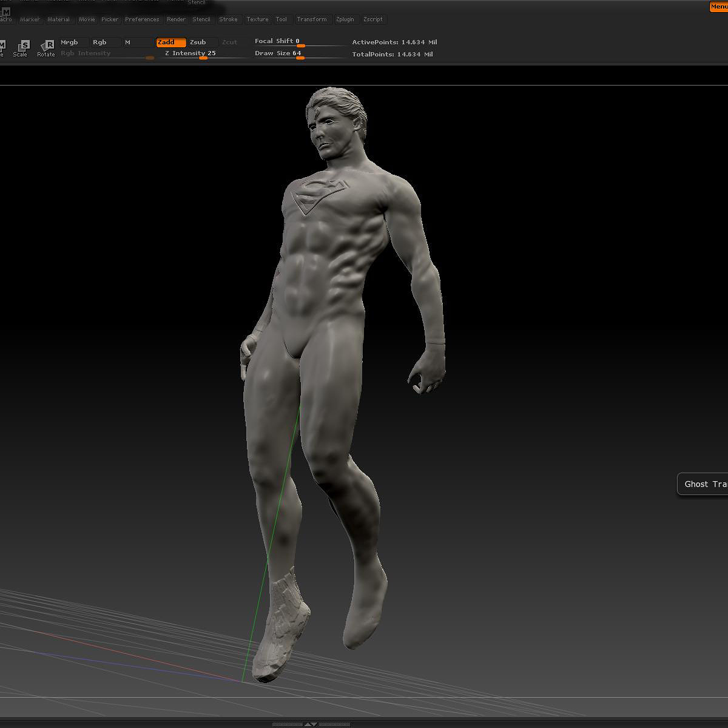Toggle the M material mode
The image size is (728, 728).
tap(138, 42)
